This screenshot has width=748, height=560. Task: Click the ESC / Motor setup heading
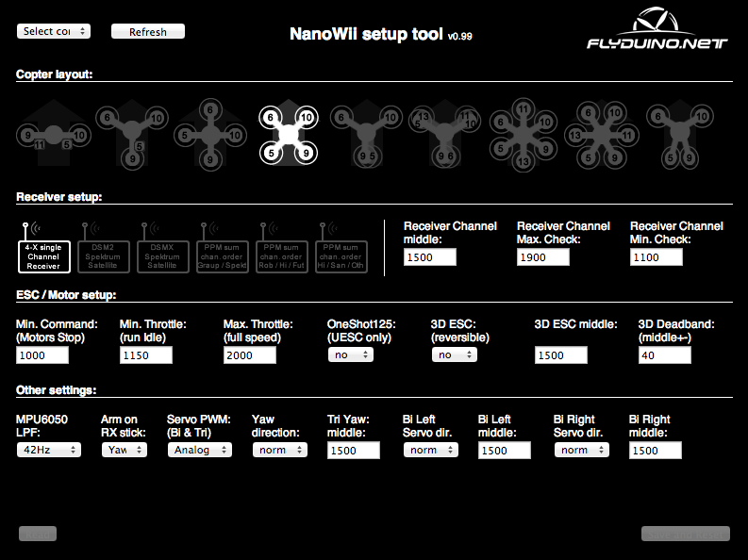66,295
